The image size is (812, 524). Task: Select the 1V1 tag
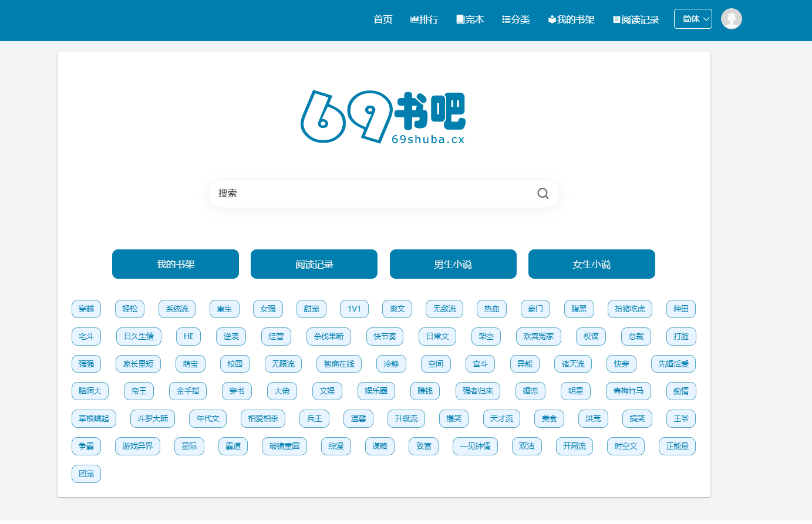pyautogui.click(x=354, y=309)
